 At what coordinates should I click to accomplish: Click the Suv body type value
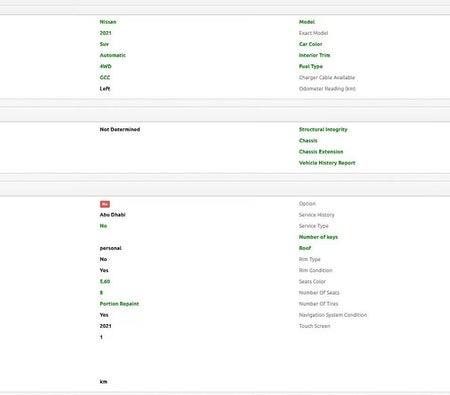point(104,44)
